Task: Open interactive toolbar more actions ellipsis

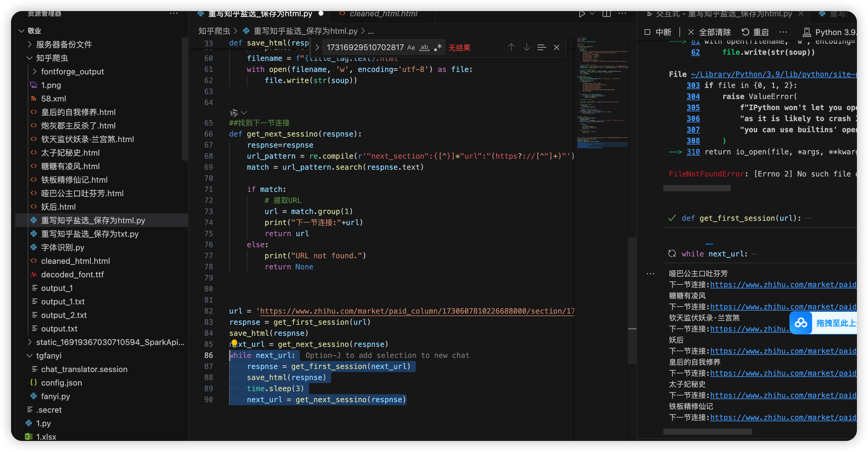Action: tap(783, 32)
